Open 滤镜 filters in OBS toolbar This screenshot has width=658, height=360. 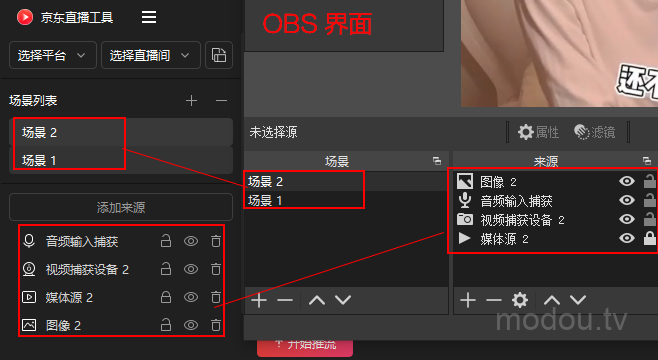coord(595,132)
